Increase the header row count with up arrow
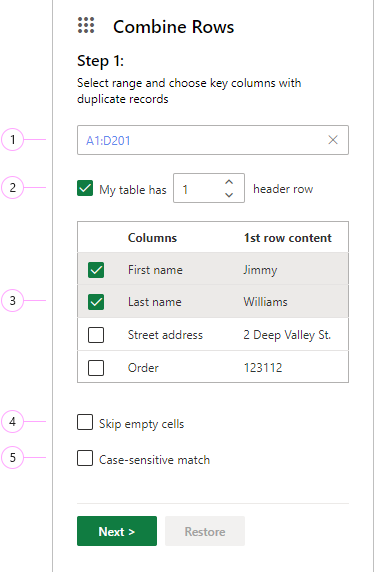Image resolution: width=374 pixels, height=572 pixels. tap(229, 182)
